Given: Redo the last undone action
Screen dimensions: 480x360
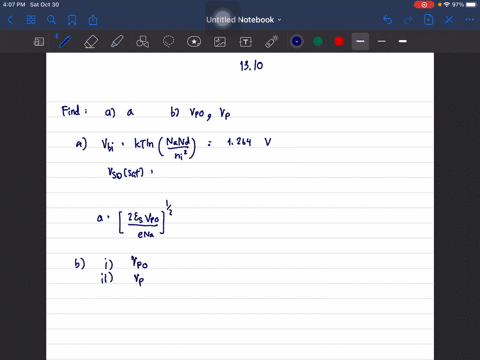Looking at the screenshot, I should 408,20.
